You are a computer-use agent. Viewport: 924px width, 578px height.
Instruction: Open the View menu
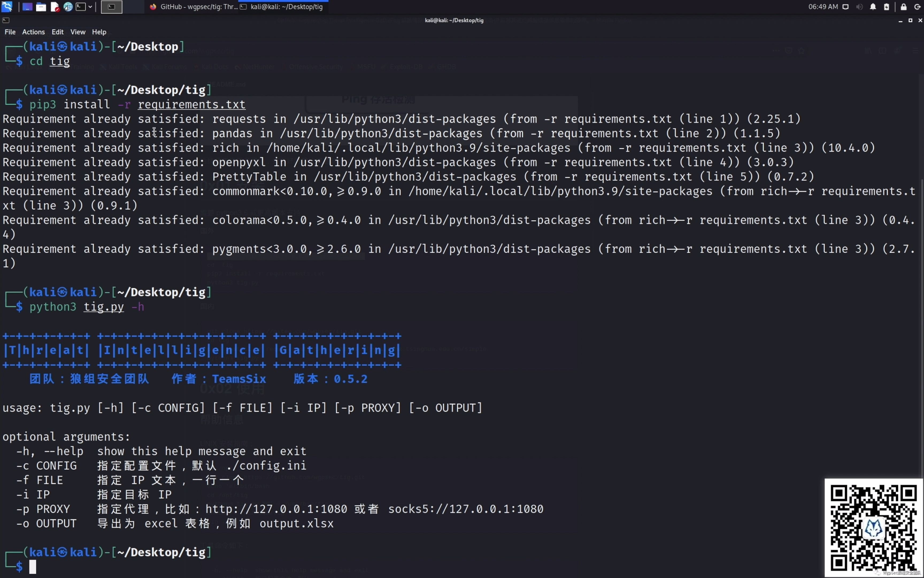tap(78, 32)
